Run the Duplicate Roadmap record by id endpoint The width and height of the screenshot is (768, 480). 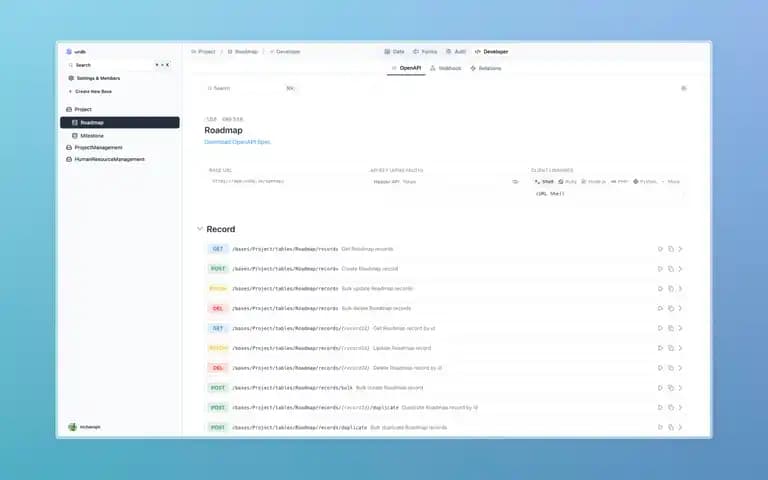coord(660,408)
